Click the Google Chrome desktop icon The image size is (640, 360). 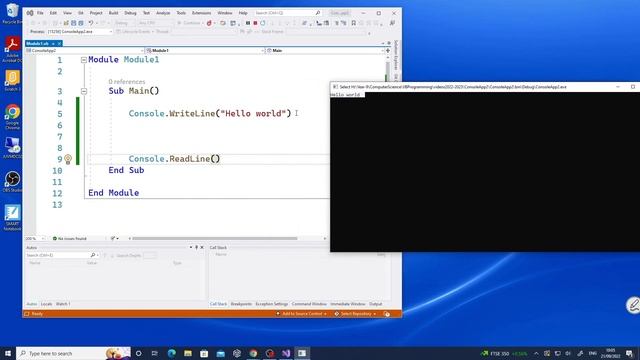click(x=12, y=117)
